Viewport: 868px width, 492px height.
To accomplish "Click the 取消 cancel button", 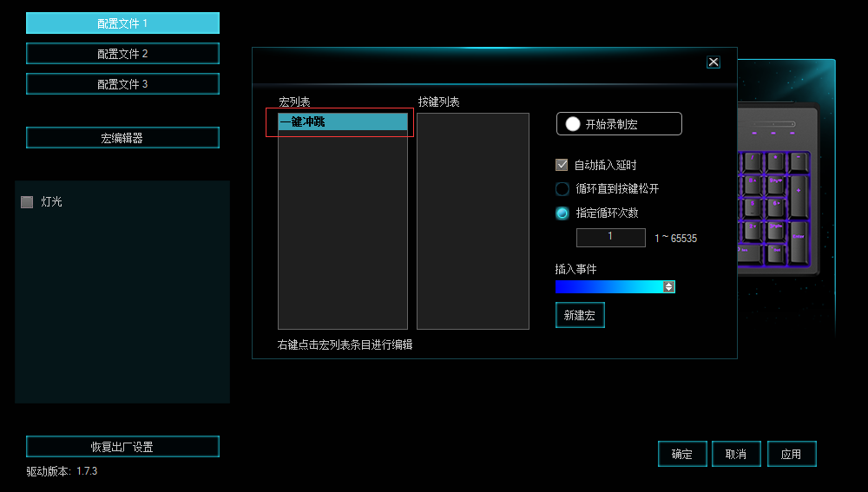I will tap(736, 454).
